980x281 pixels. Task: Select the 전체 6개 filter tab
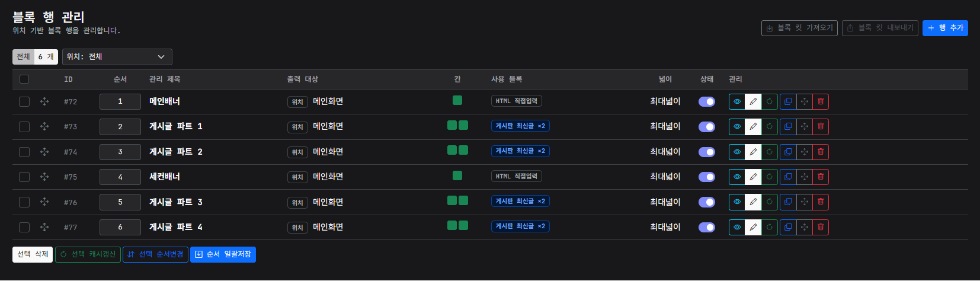coord(35,57)
